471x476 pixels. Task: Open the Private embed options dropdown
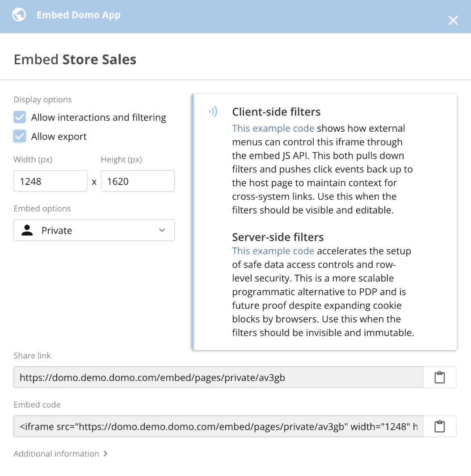[94, 230]
